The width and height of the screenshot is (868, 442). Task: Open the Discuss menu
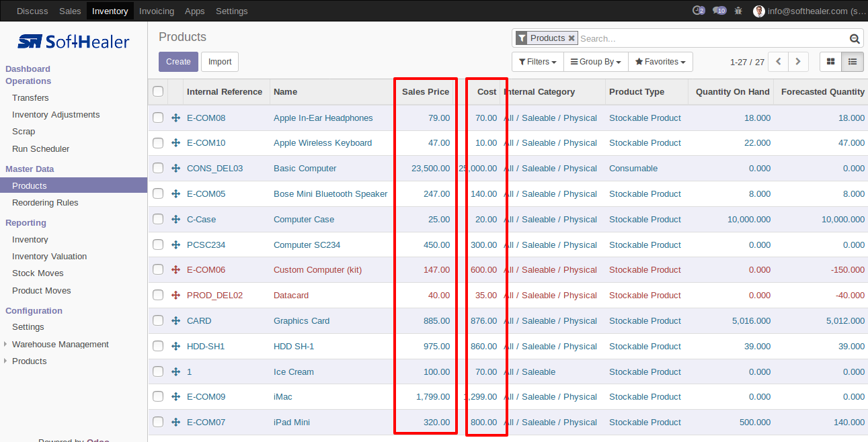32,11
